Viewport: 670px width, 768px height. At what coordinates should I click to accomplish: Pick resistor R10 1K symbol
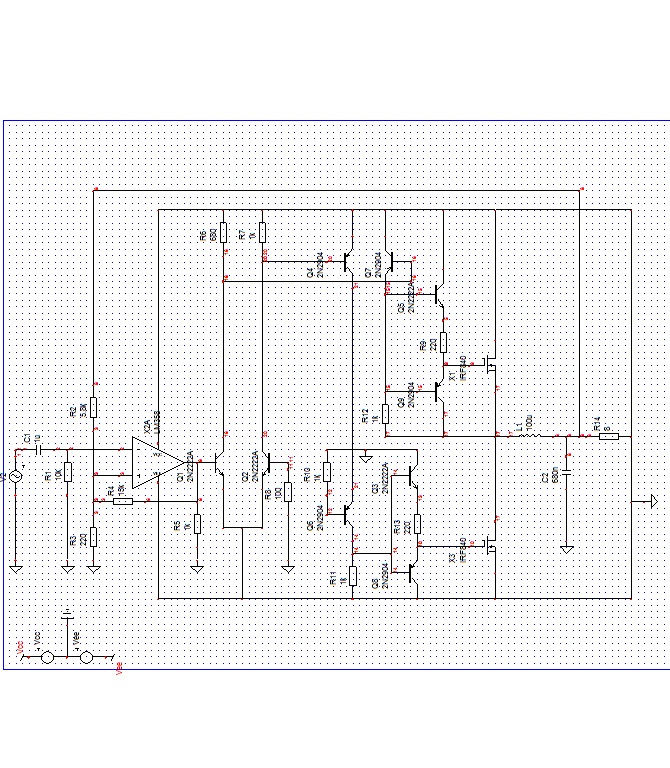327,472
